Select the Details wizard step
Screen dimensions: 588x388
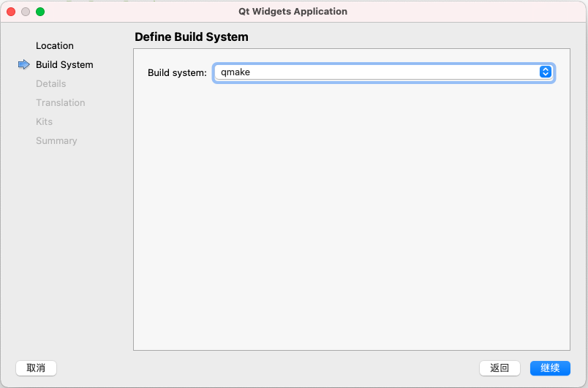(x=51, y=83)
